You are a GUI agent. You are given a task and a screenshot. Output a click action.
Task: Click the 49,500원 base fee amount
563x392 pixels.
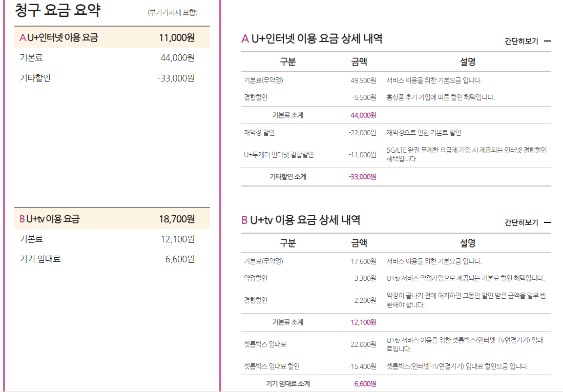pyautogui.click(x=363, y=80)
